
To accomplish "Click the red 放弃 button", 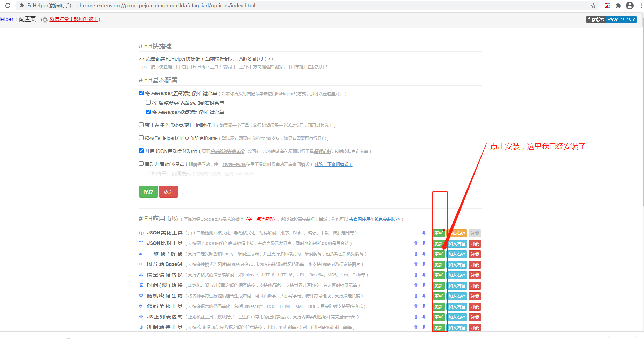I will pos(168,192).
